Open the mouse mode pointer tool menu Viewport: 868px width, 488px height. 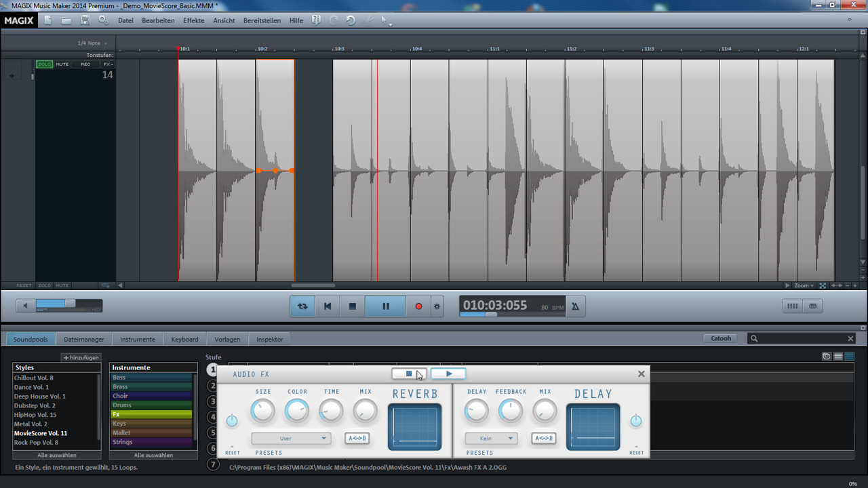click(x=386, y=20)
